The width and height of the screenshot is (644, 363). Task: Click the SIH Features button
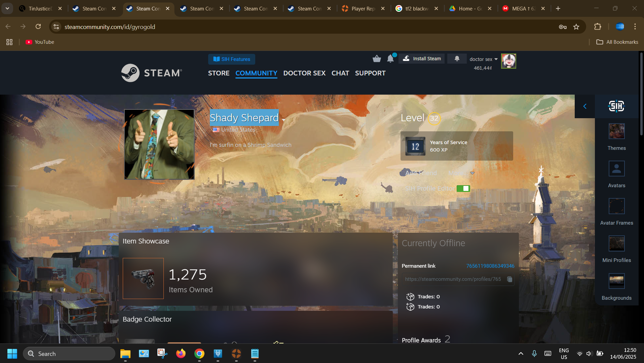coord(232,59)
